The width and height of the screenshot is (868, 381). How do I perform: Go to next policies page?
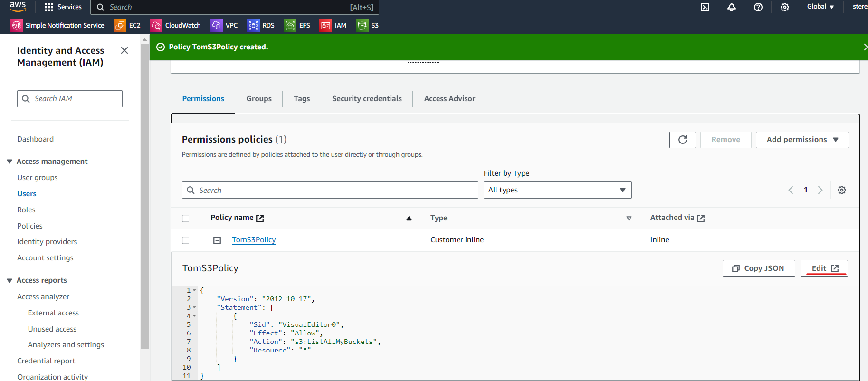coord(820,190)
